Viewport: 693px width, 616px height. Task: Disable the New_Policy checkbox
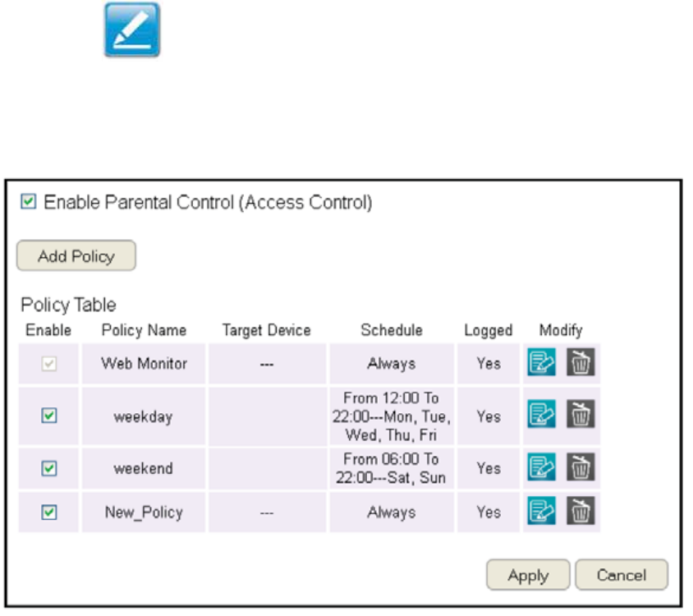click(x=49, y=513)
